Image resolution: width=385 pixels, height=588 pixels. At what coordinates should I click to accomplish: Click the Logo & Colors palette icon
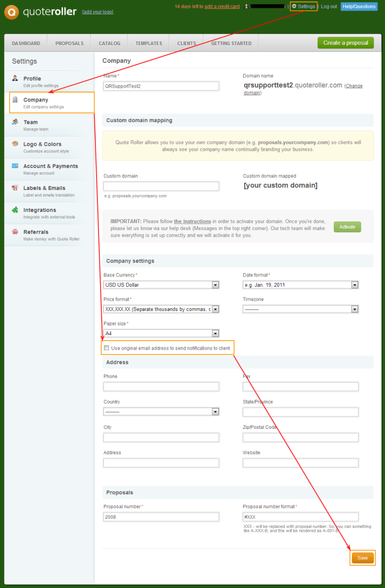tap(15, 144)
